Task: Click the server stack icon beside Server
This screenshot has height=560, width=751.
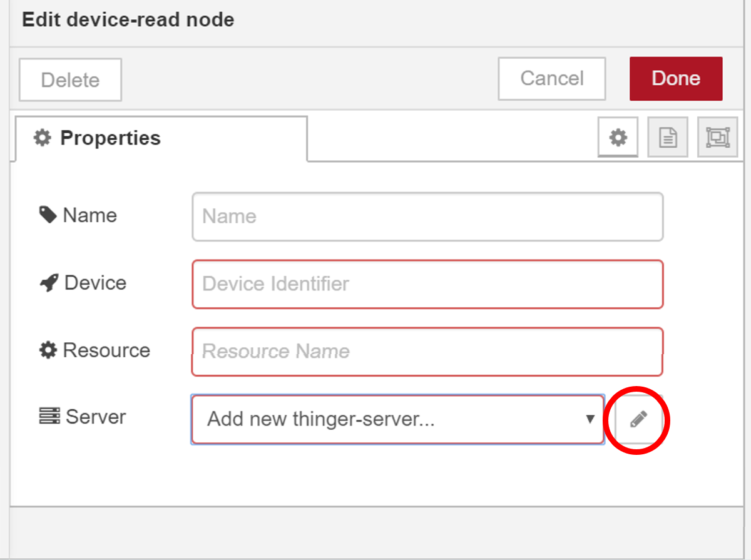Action: point(48,416)
